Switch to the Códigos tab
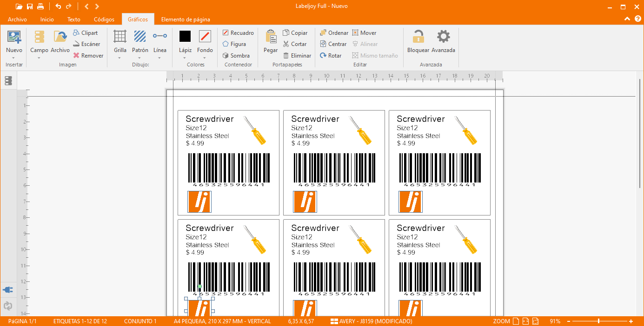The height and width of the screenshot is (326, 644). [104, 20]
